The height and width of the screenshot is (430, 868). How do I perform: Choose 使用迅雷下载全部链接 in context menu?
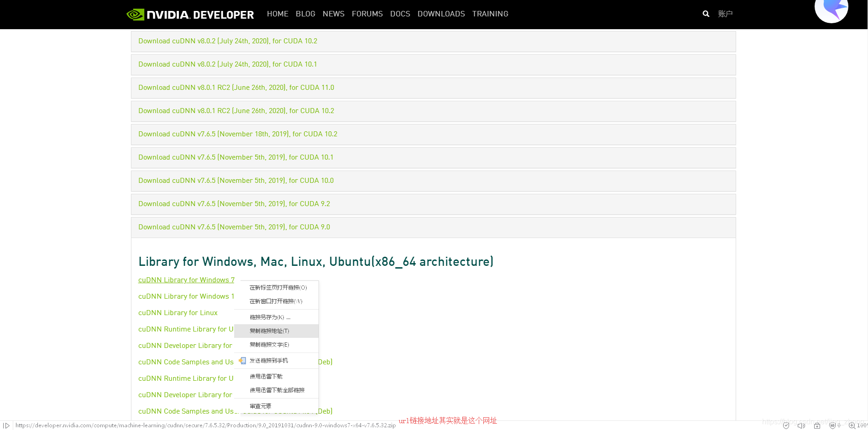[x=277, y=390]
